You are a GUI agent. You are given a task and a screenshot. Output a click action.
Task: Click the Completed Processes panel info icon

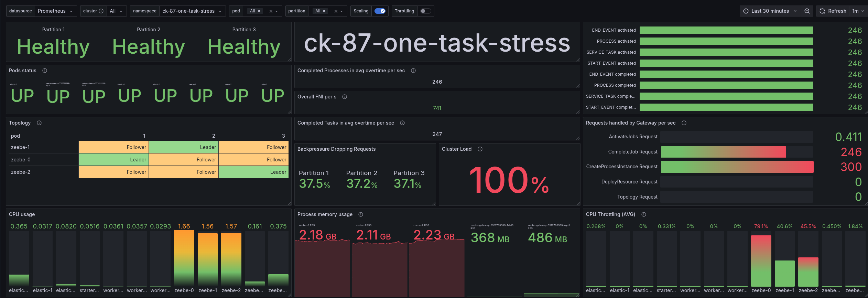click(413, 71)
